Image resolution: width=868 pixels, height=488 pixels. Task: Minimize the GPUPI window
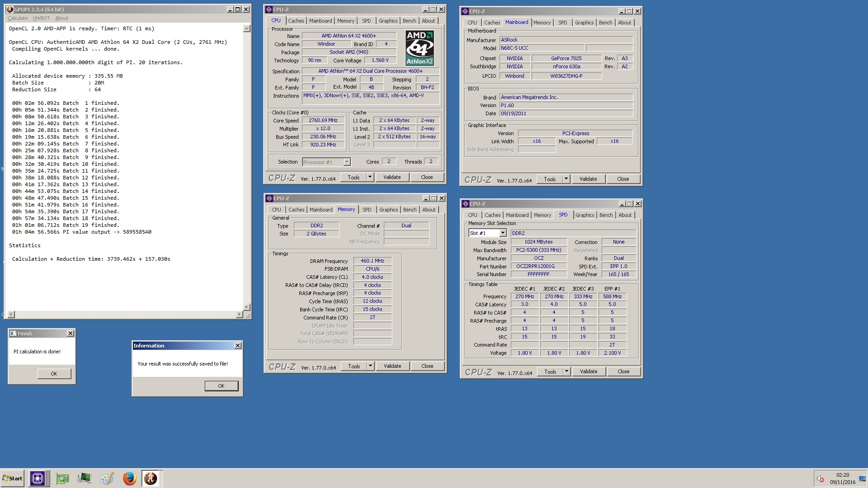click(230, 9)
